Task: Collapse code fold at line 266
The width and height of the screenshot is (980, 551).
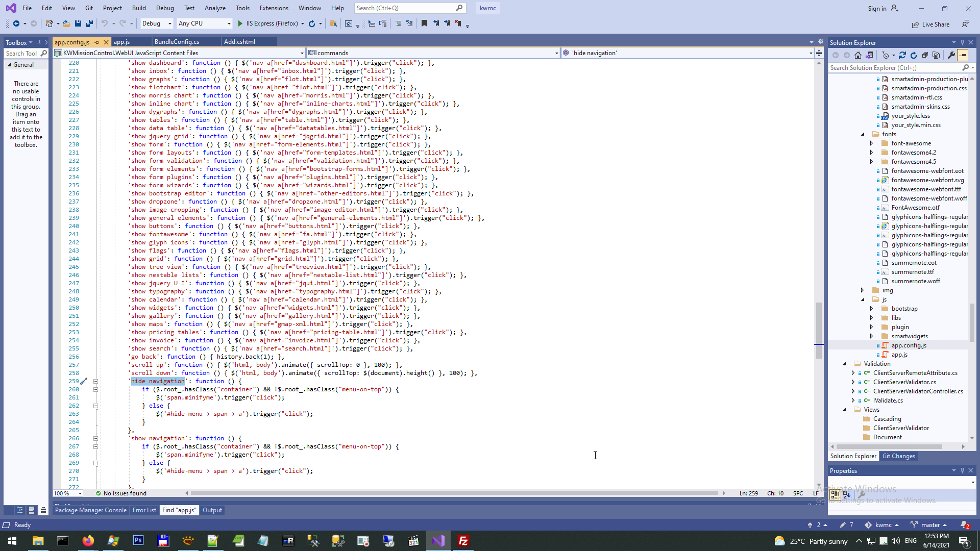Action: coord(95,438)
